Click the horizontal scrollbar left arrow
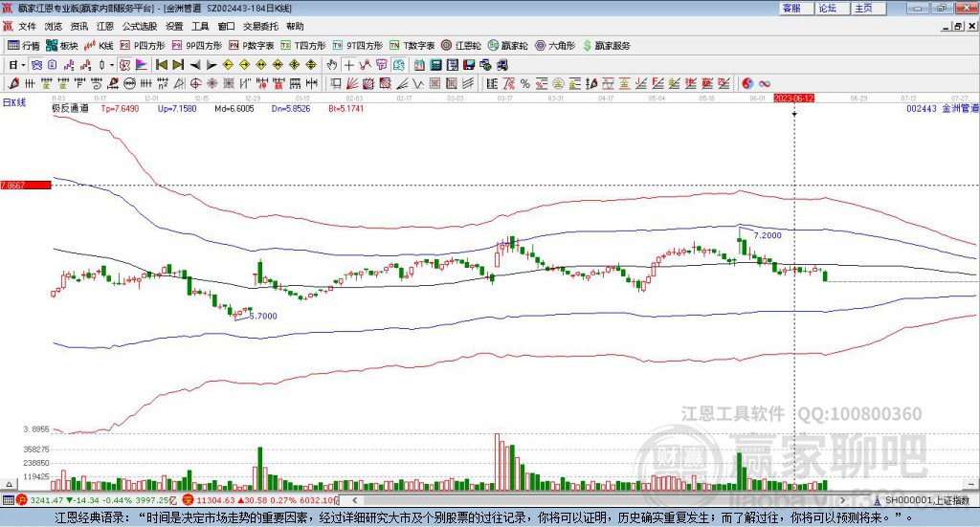Image resolution: width=980 pixels, height=527 pixels. point(354,500)
